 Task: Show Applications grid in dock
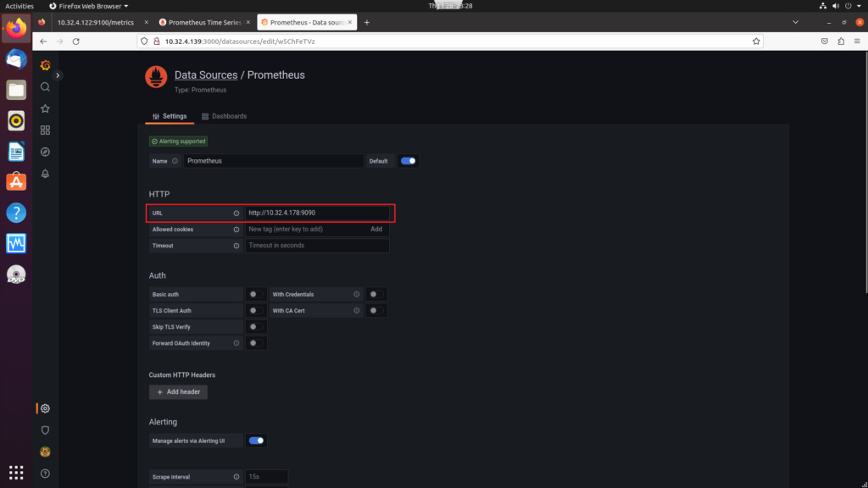pyautogui.click(x=16, y=473)
